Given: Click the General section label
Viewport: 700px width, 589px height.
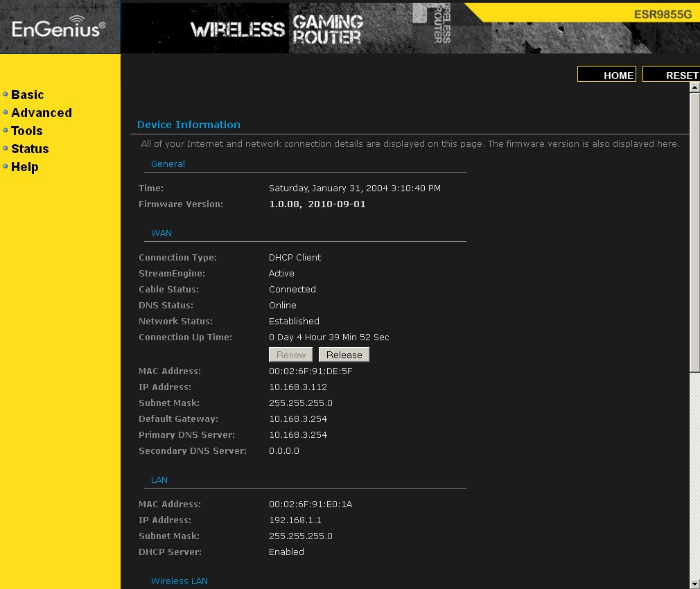Looking at the screenshot, I should click(x=168, y=164).
